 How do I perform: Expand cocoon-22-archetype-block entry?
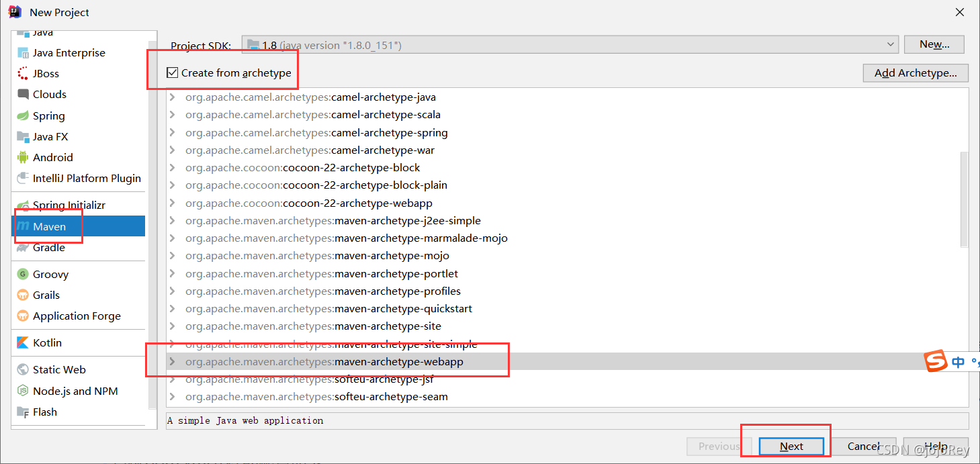pyautogui.click(x=172, y=168)
